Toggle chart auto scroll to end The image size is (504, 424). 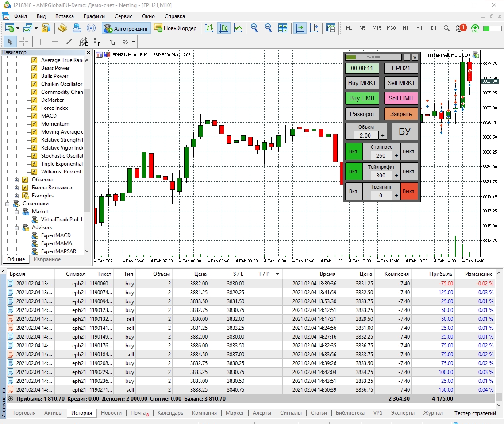click(300, 28)
